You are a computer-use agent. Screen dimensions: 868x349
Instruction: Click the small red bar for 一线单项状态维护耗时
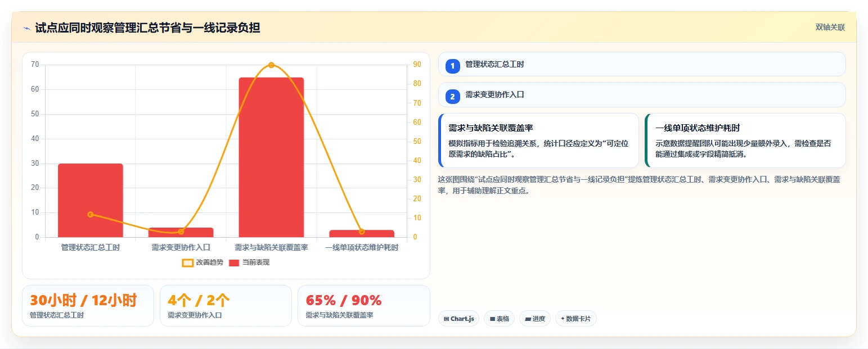[362, 234]
